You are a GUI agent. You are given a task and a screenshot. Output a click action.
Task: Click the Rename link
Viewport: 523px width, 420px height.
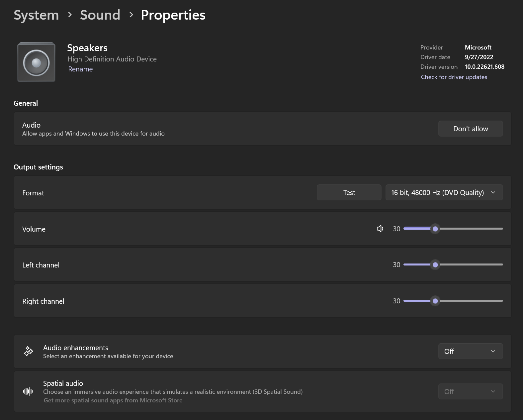[x=80, y=69]
